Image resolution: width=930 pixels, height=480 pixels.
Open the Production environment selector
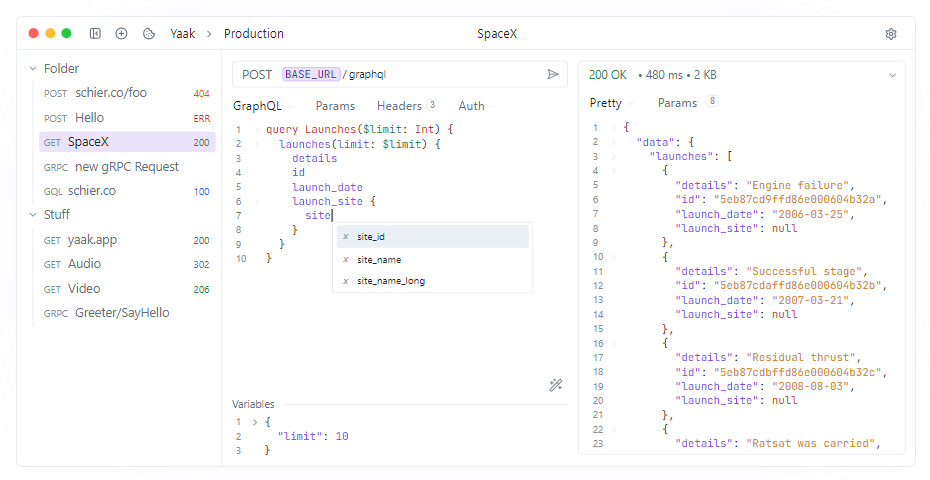(x=254, y=34)
